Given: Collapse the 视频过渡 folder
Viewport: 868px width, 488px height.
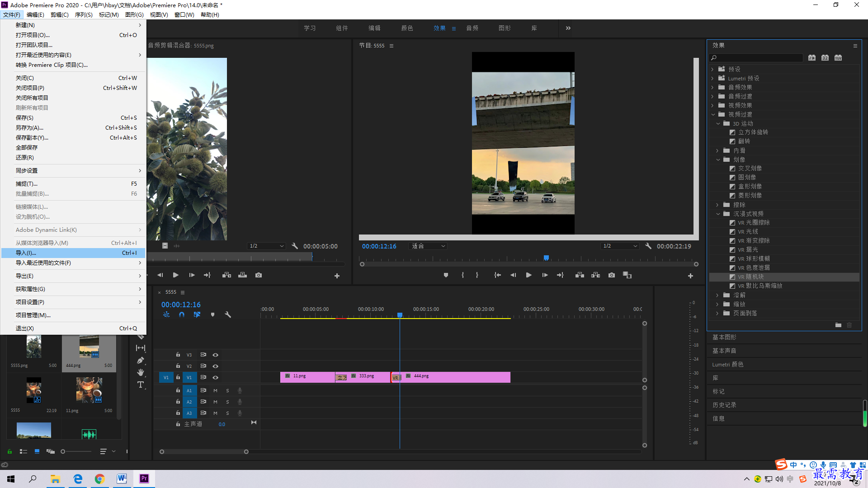Looking at the screenshot, I should point(712,114).
